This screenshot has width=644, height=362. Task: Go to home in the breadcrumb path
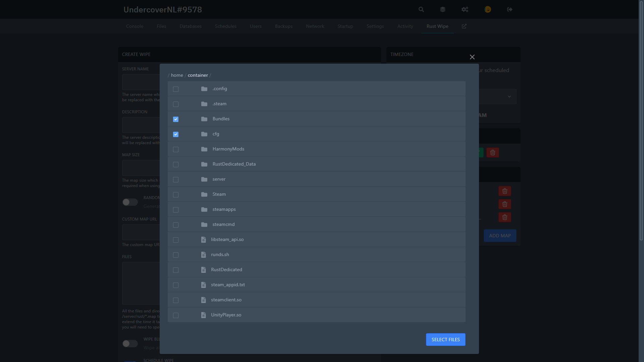tap(177, 75)
